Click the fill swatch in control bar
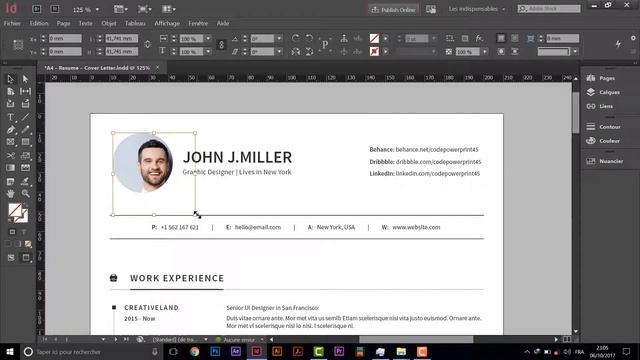Image resolution: width=640 pixels, height=360 pixels. [x=374, y=38]
